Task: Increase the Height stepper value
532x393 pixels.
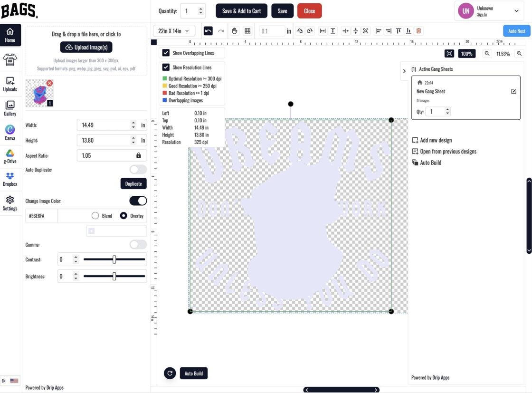Action: point(133,138)
